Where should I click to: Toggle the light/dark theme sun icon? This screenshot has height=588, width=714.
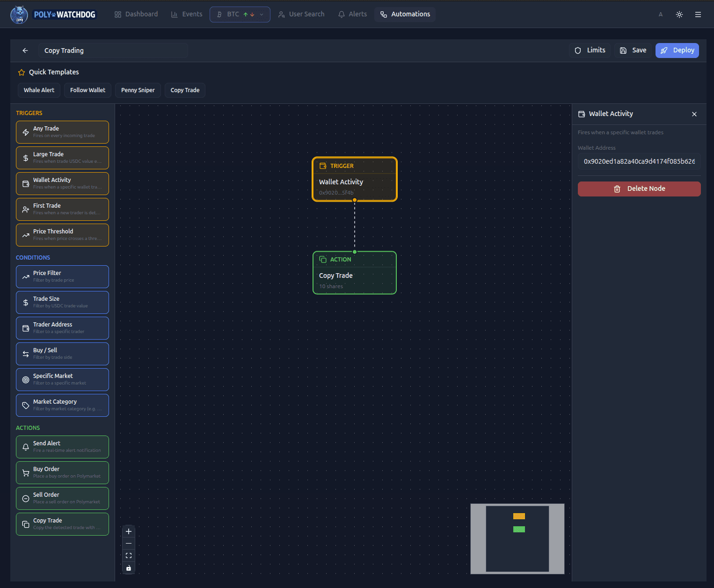[679, 15]
